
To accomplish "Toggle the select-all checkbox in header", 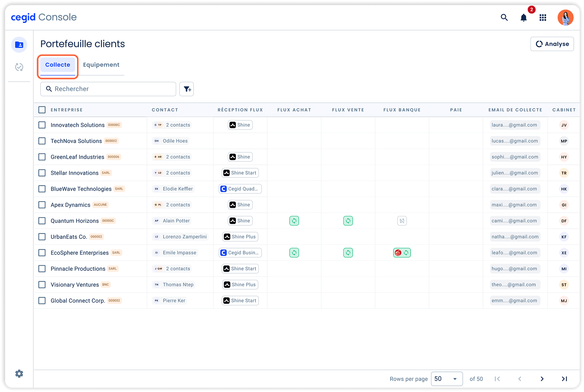I will (x=42, y=110).
